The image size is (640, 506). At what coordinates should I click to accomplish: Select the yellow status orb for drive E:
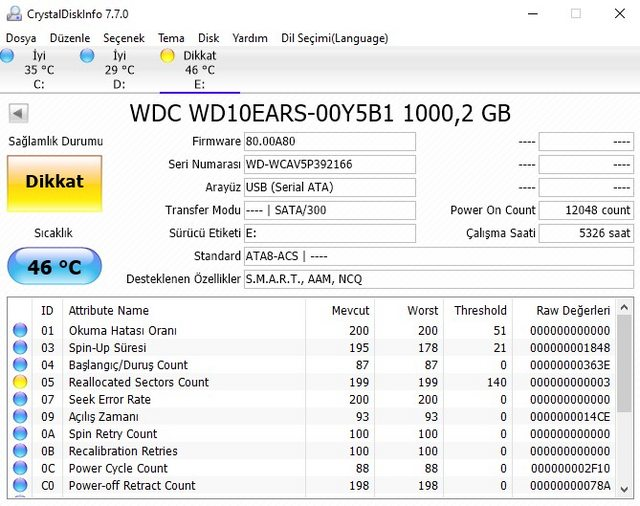click(167, 56)
